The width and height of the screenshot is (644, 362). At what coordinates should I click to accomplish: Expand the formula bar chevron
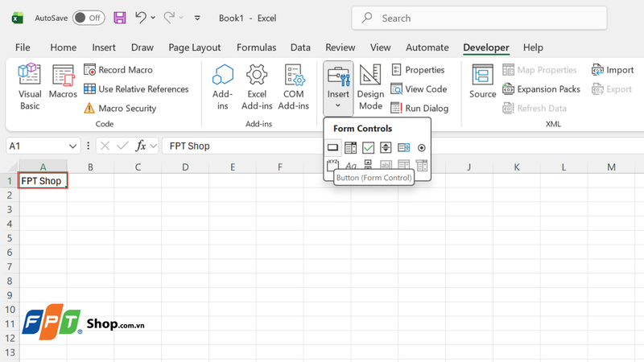pos(154,146)
